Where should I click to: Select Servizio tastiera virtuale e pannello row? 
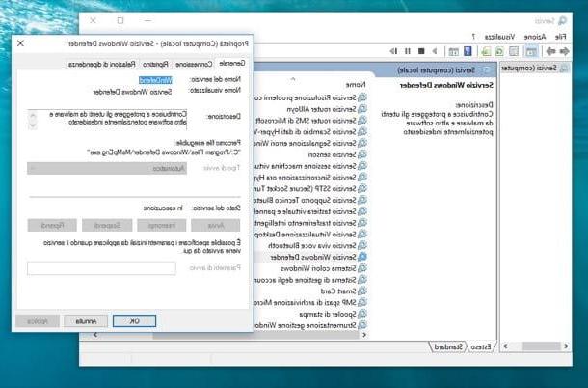coord(310,211)
